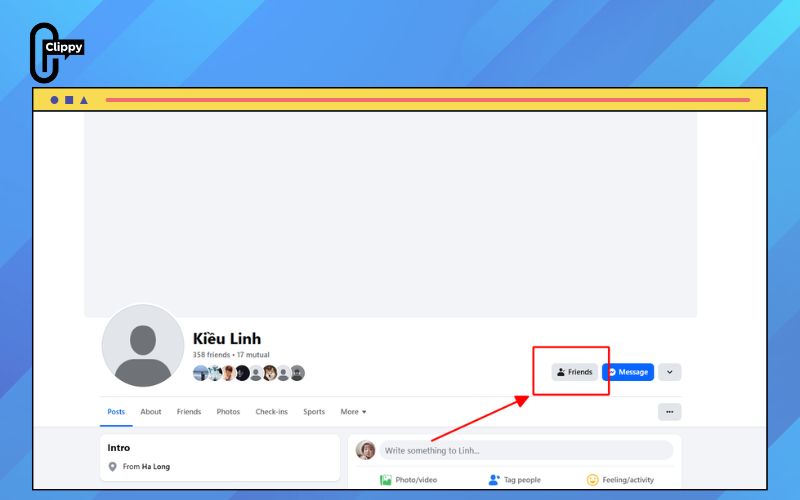The image size is (800, 500).
Task: Click the Intro heading
Action: pos(118,447)
